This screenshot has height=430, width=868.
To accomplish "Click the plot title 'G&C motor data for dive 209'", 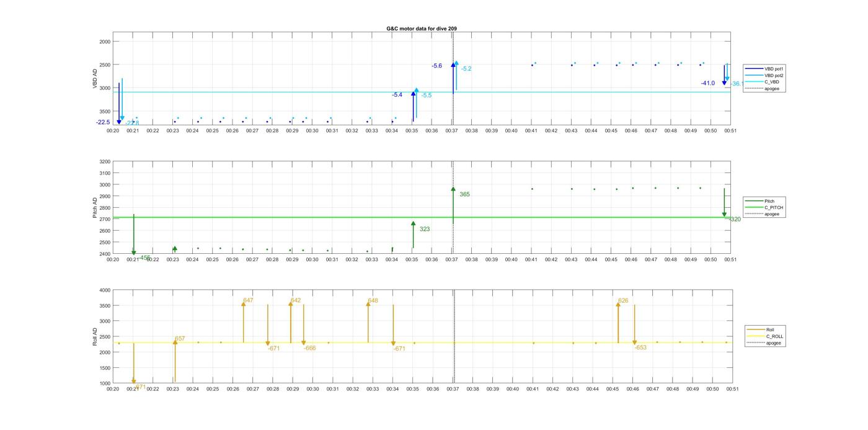I will click(422, 29).
